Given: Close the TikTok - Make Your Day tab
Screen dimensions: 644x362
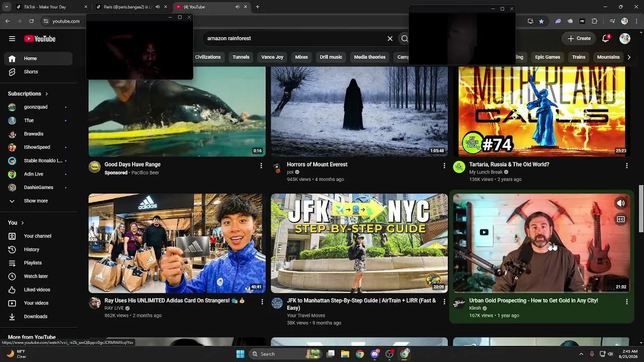Looking at the screenshot, I should (x=86, y=7).
